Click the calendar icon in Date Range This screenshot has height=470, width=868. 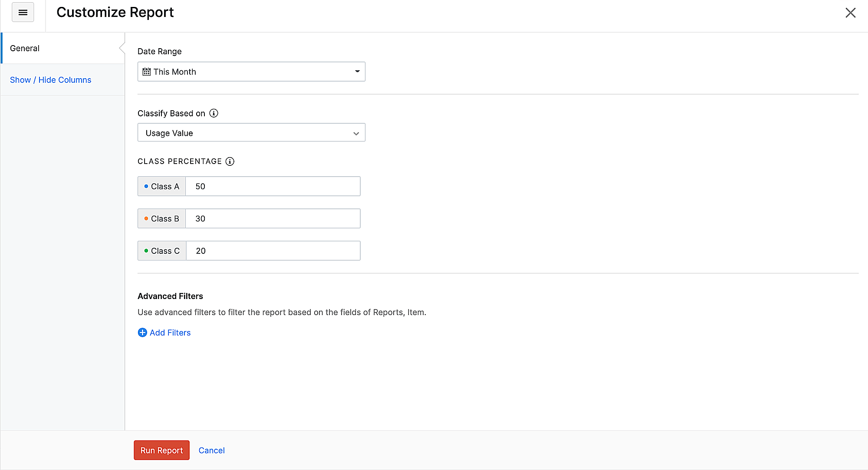point(147,71)
